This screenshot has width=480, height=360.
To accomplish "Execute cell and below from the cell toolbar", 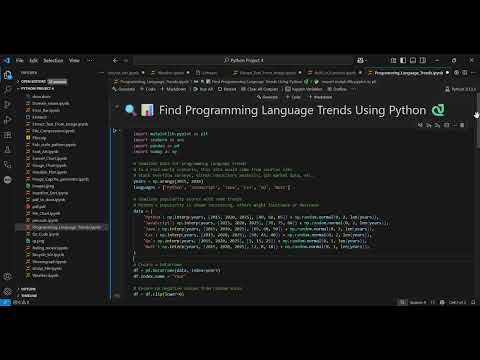I will coord(437,125).
